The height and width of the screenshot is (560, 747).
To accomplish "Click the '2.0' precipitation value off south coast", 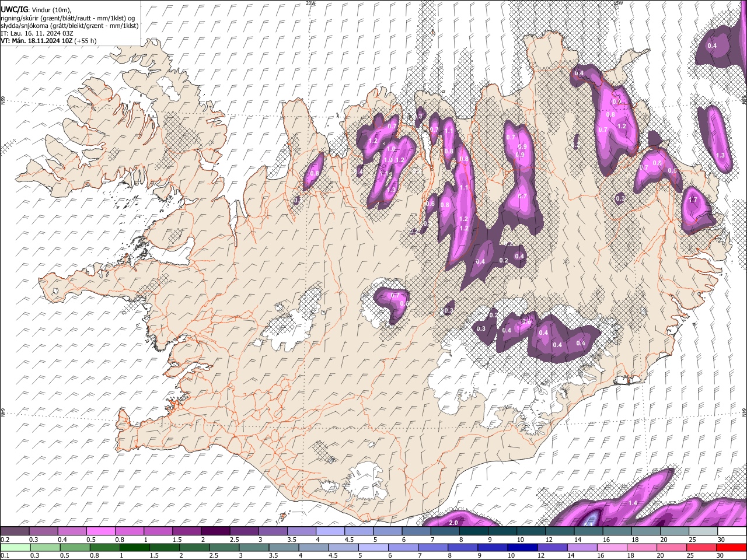I will pyautogui.click(x=453, y=523).
